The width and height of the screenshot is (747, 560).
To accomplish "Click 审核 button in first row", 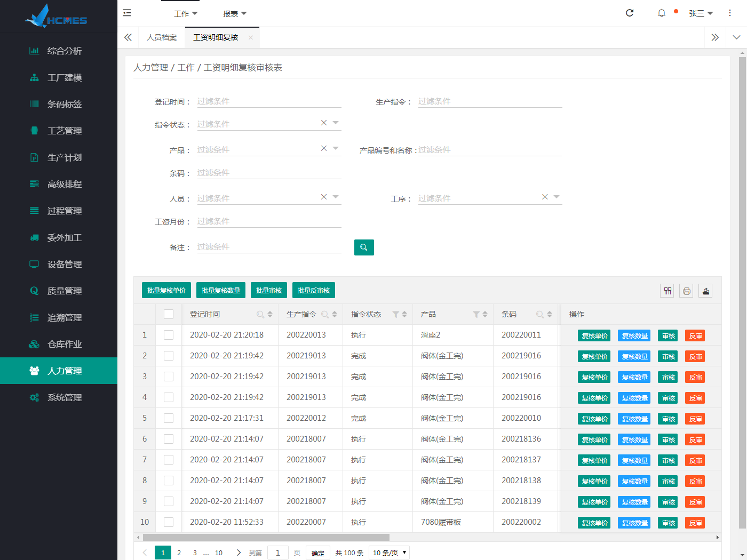I will 667,335.
